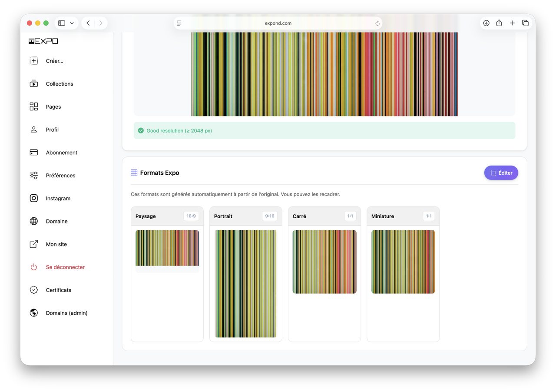Click the Abonnement card icon

(34, 153)
